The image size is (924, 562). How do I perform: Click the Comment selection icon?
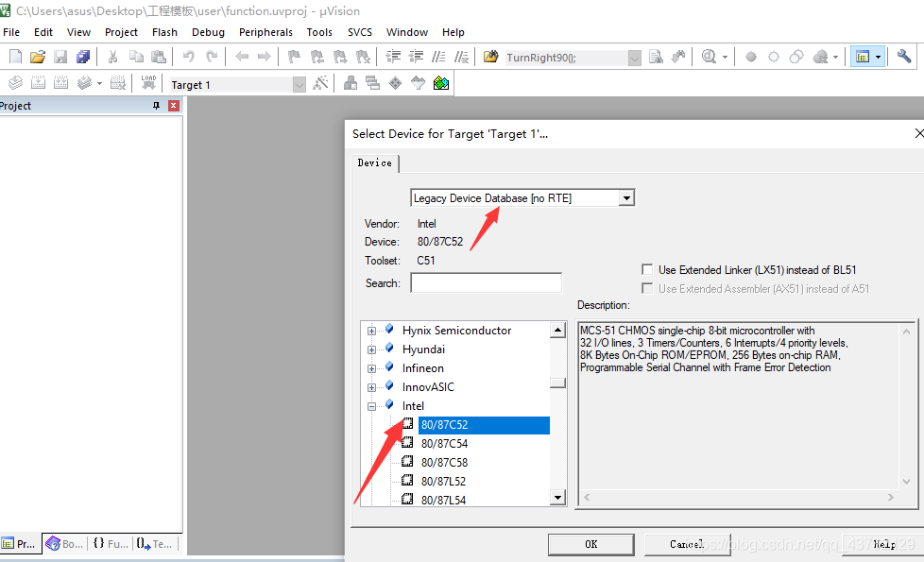(438, 57)
